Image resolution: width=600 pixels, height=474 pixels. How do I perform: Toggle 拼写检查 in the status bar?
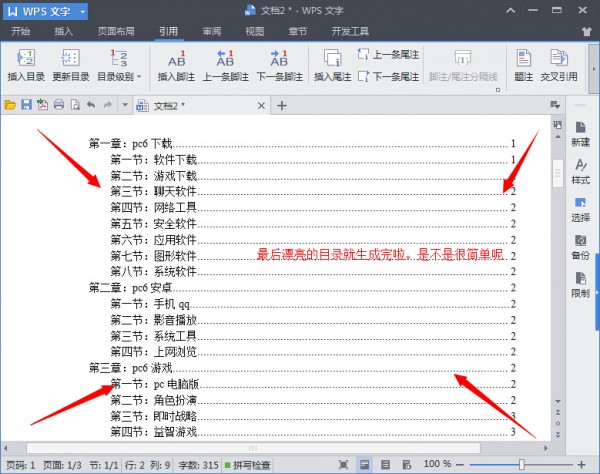point(248,465)
